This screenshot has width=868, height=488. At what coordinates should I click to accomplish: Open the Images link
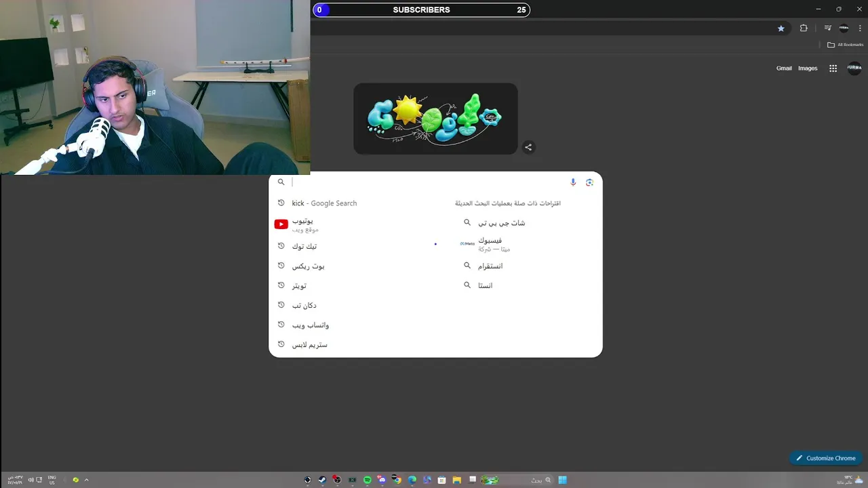click(808, 68)
